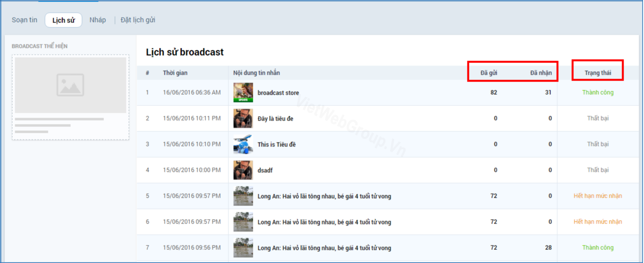Open thumbnail for row 5 Long An message
The width and height of the screenshot is (644, 263).
pyautogui.click(x=243, y=196)
